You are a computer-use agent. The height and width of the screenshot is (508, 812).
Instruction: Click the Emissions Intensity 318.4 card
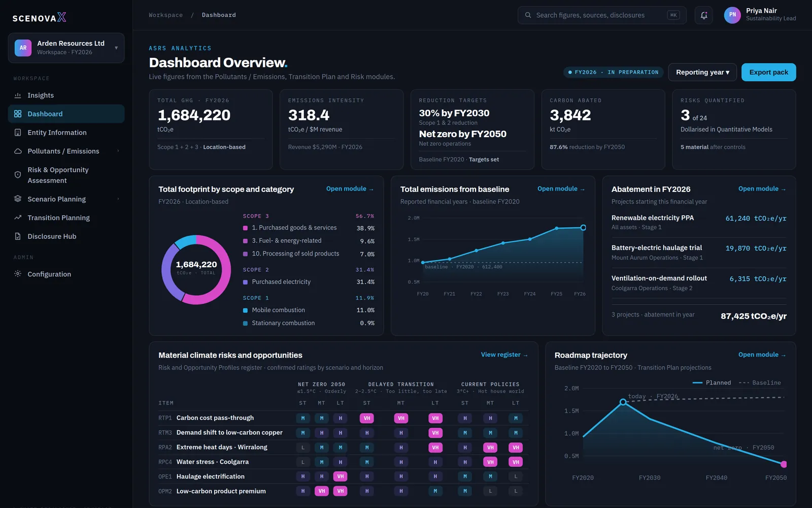pyautogui.click(x=342, y=130)
